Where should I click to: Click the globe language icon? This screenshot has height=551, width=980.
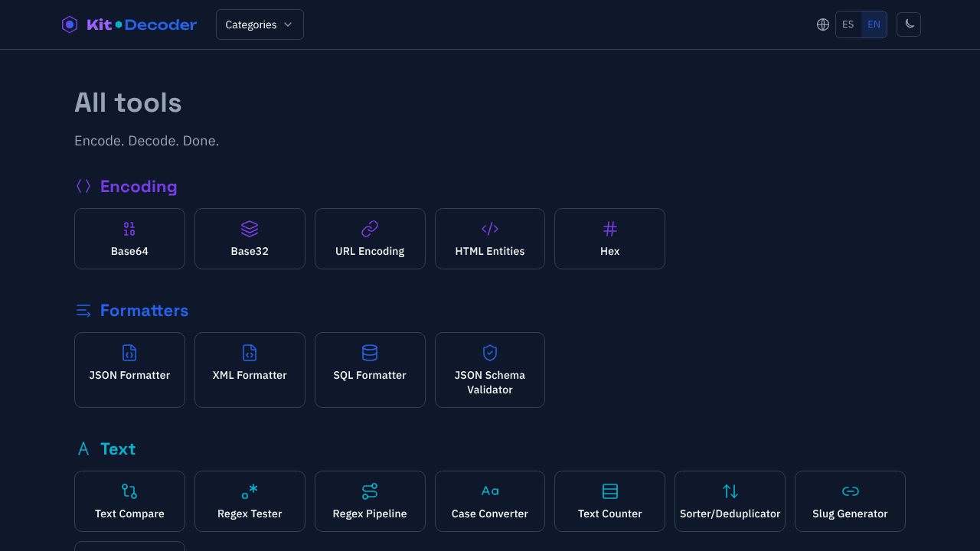823,24
